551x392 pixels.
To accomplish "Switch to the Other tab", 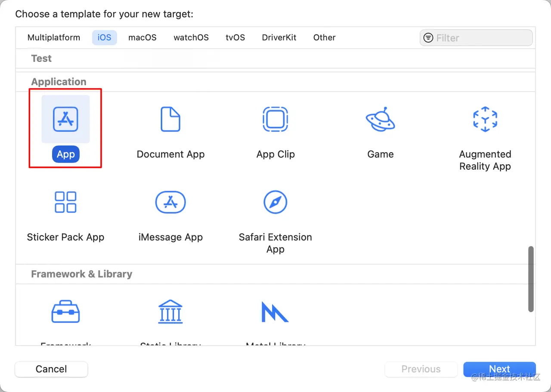I will pyautogui.click(x=325, y=37).
